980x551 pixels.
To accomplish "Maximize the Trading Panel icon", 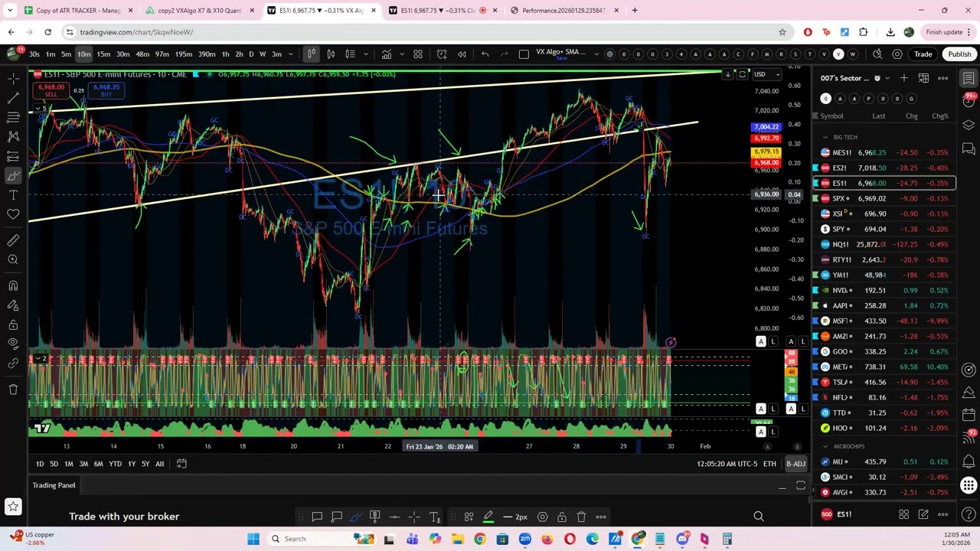I will pos(800,486).
